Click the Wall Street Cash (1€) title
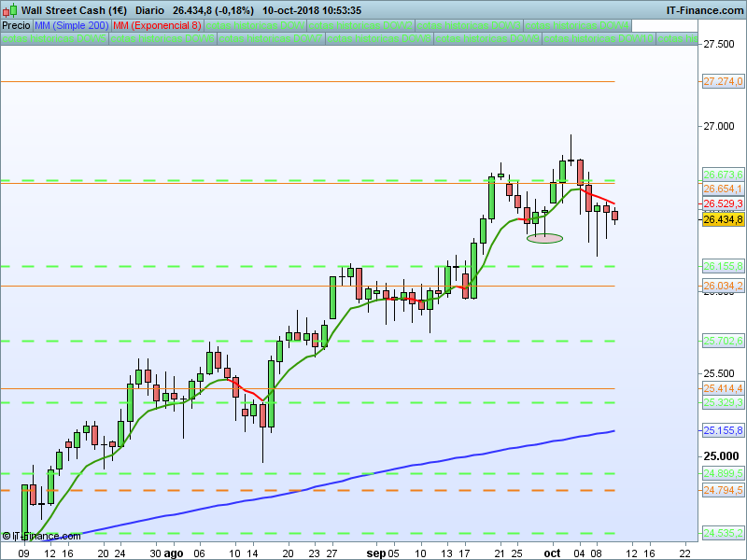The height and width of the screenshot is (560, 747). [74, 10]
